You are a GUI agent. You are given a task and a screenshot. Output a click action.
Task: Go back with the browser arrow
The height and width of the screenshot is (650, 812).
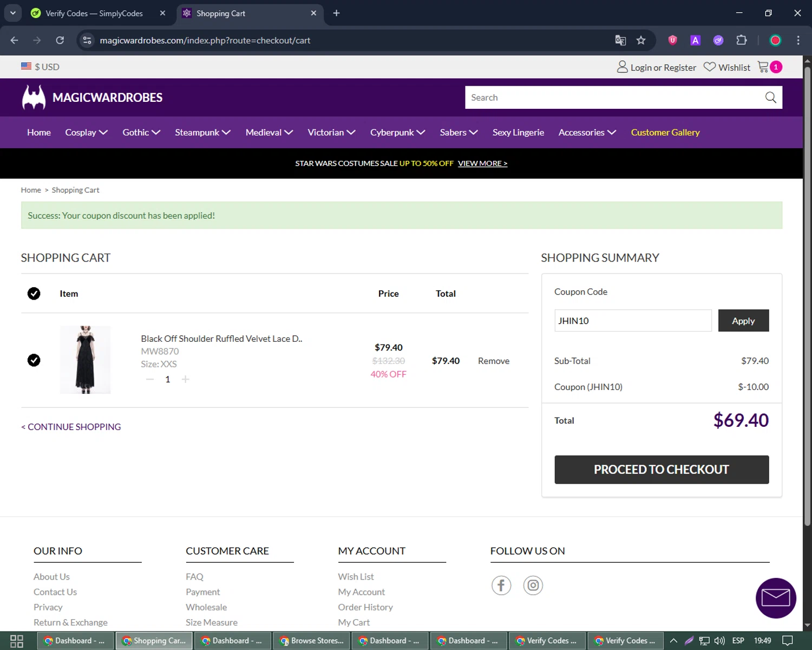15,40
